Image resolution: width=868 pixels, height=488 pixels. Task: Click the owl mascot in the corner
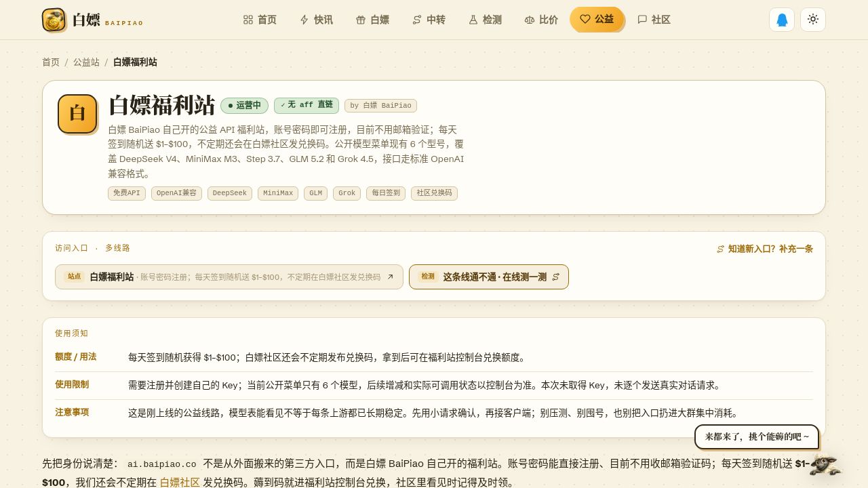(x=825, y=465)
